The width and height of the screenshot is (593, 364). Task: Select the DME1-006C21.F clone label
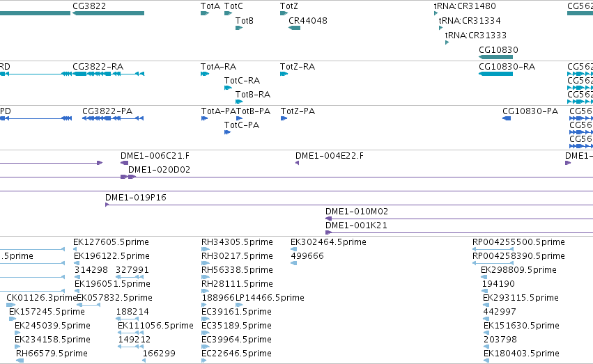pos(155,156)
